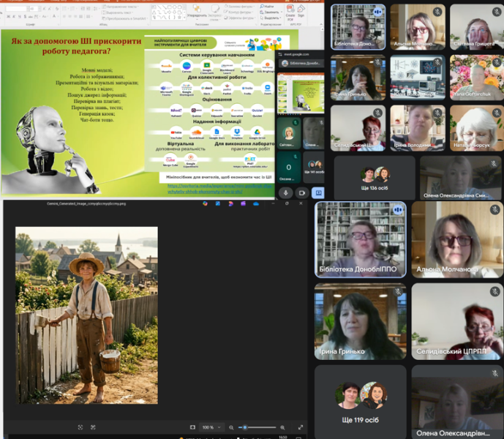Viewport: 504px width, 439px height.
Task: Toggle the microphone in the Meet mini window
Action: [285, 192]
